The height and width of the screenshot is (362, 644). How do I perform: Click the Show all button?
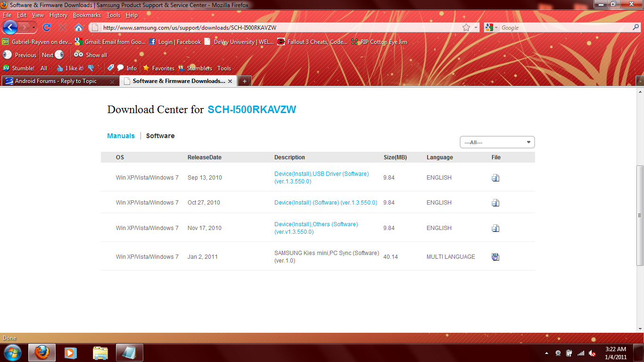tap(91, 55)
